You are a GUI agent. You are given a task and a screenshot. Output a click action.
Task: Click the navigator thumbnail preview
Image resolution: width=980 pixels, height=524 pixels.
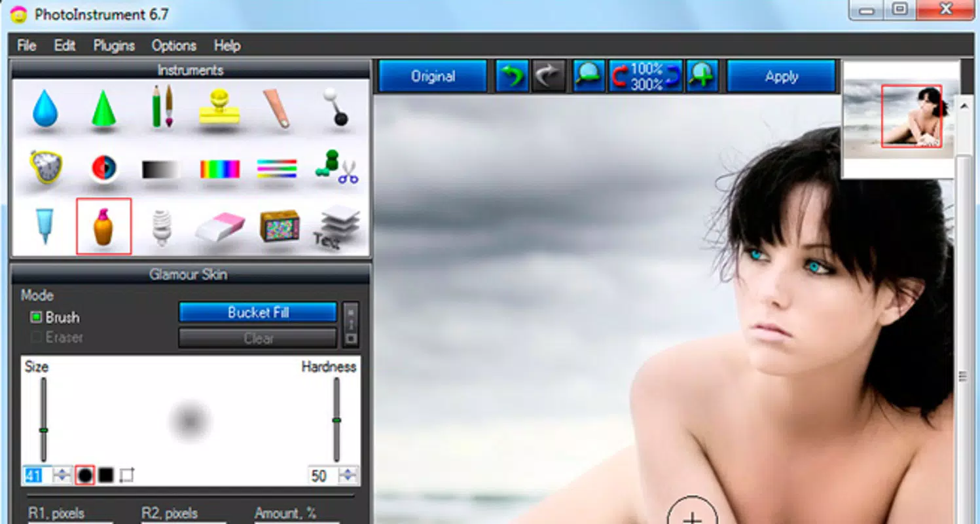tap(900, 119)
